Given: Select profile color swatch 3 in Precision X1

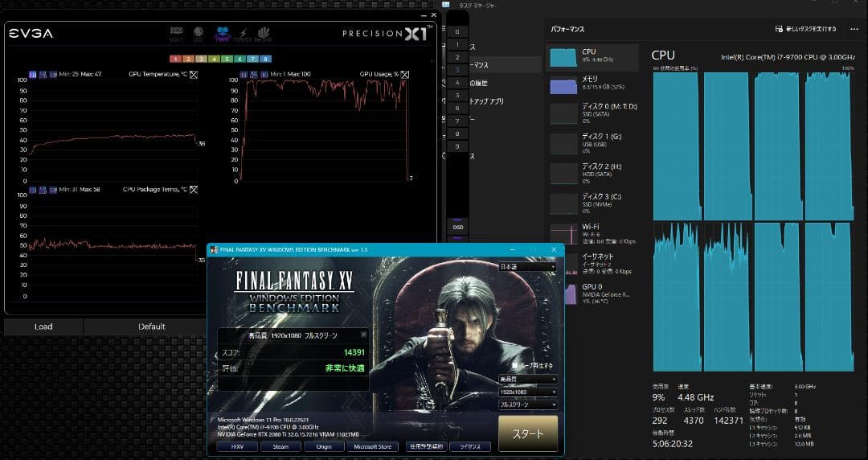Looking at the screenshot, I should (x=201, y=59).
